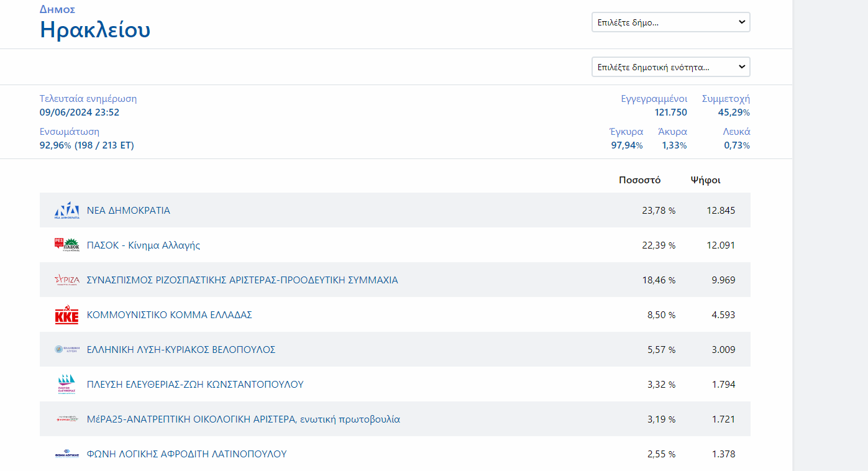Screen dimensions: 868x471
Task: Select ΠΑΣΟΚ - Κίνημα Αλλαγής party name
Action: tap(144, 245)
